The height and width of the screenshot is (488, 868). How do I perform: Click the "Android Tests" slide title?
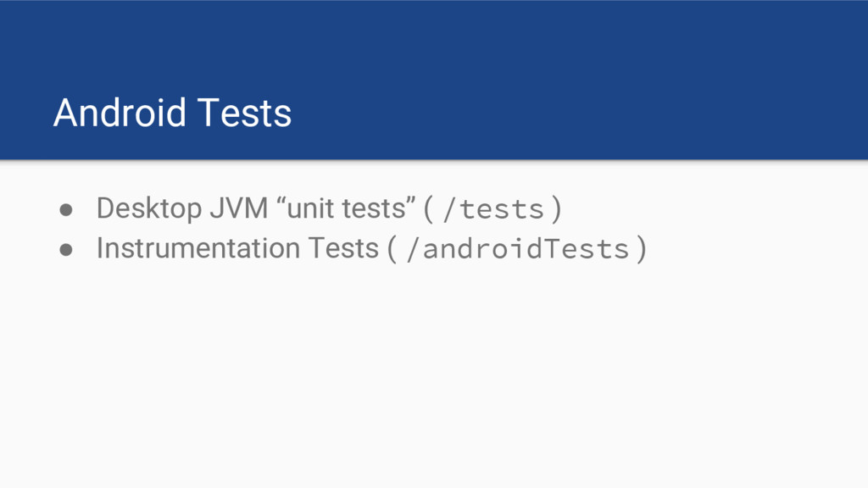point(172,113)
